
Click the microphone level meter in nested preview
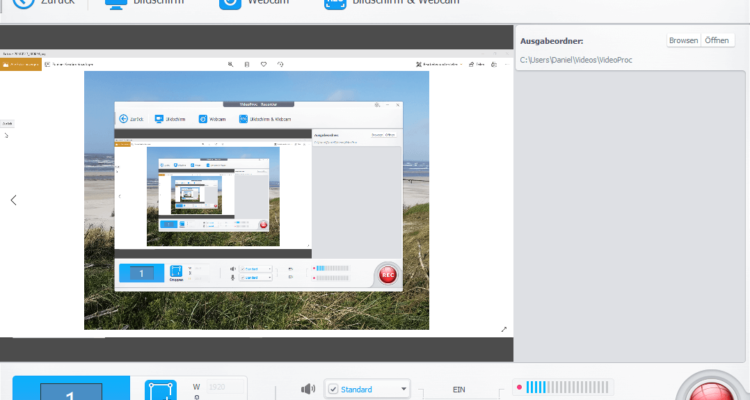333,278
